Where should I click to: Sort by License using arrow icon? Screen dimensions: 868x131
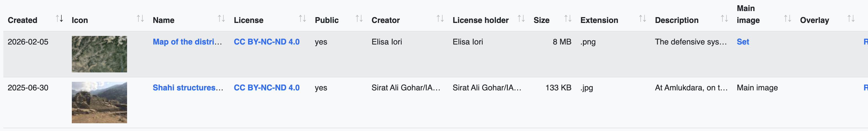point(302,19)
